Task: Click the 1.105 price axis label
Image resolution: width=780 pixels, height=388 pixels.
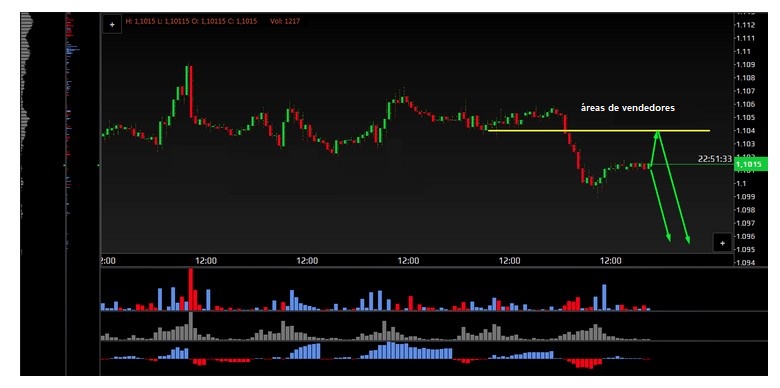Action: [x=746, y=117]
